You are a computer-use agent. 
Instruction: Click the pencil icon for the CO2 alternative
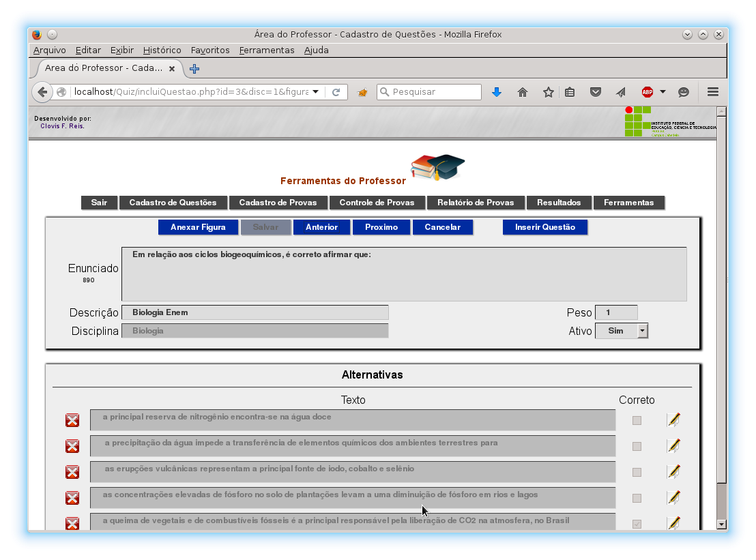point(673,522)
